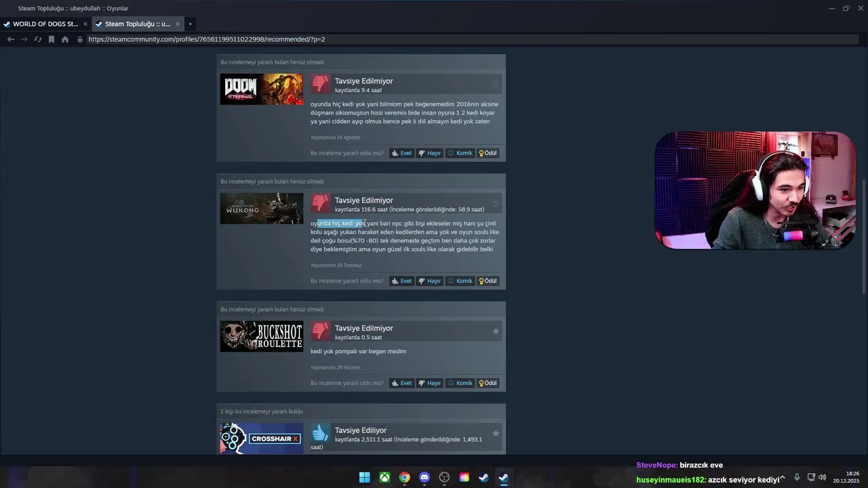This screenshot has width=868, height=488.
Task: Open the Black Myth Wukong game thumbnail
Action: pyautogui.click(x=262, y=208)
